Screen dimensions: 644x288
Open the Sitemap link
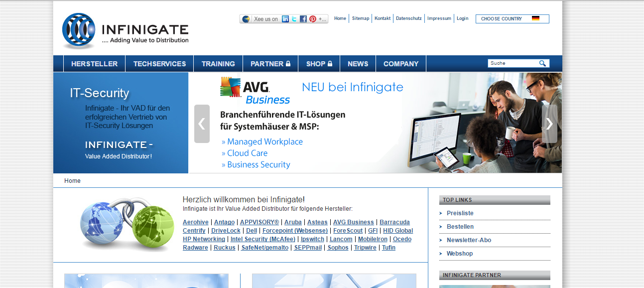click(361, 18)
